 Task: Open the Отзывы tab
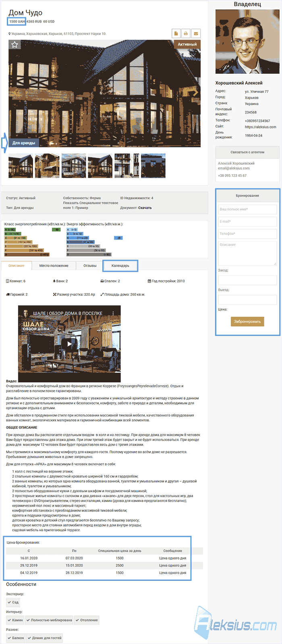[x=90, y=266]
